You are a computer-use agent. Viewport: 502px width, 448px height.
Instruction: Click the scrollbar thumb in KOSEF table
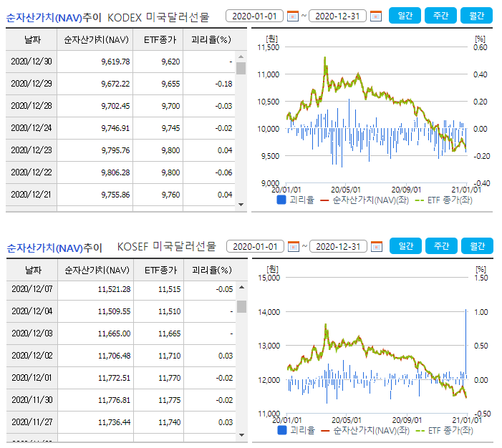pyautogui.click(x=242, y=306)
